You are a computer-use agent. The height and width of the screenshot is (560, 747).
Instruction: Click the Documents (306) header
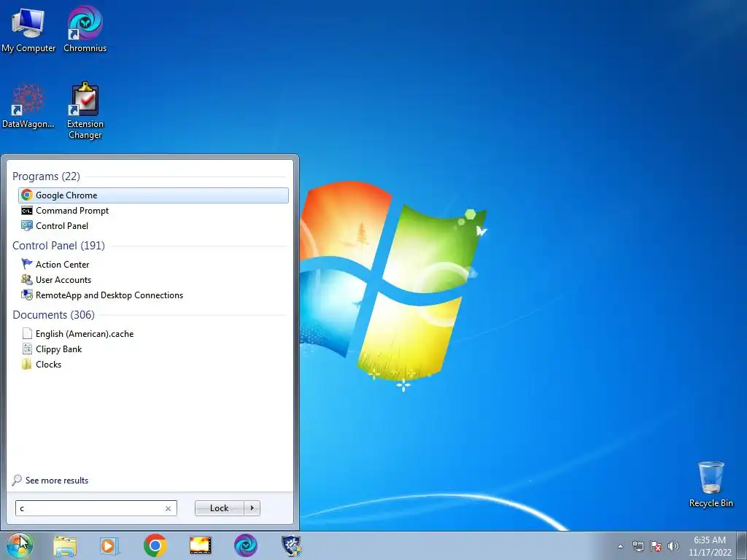click(53, 315)
